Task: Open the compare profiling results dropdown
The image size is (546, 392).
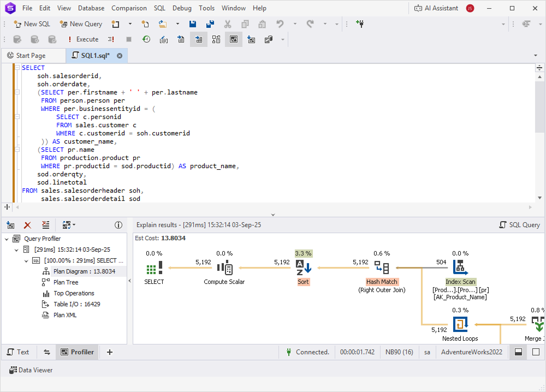Action: click(74, 225)
